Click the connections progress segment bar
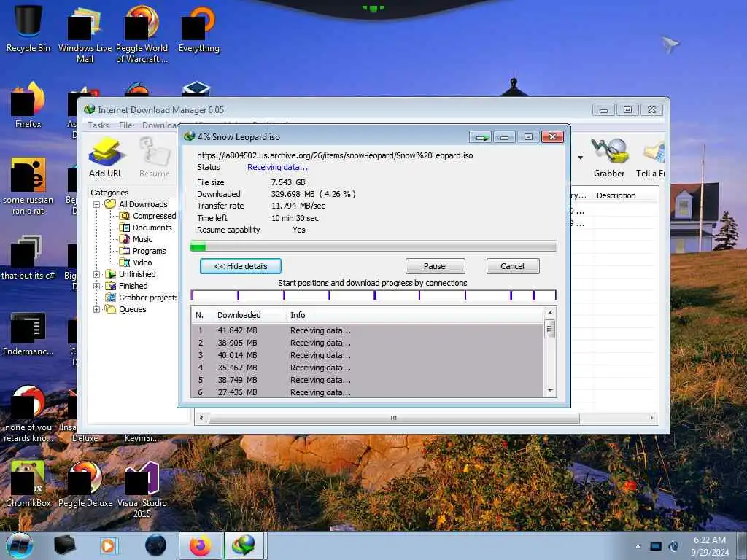 [x=373, y=295]
